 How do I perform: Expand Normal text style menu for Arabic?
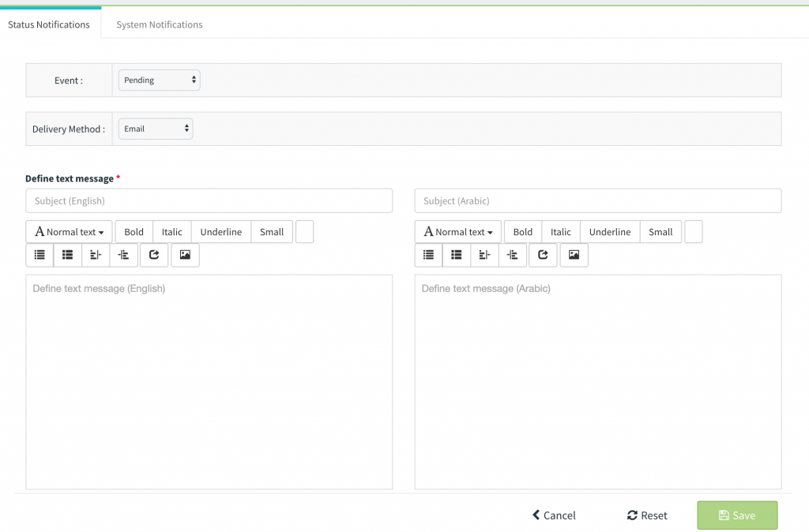[458, 232]
